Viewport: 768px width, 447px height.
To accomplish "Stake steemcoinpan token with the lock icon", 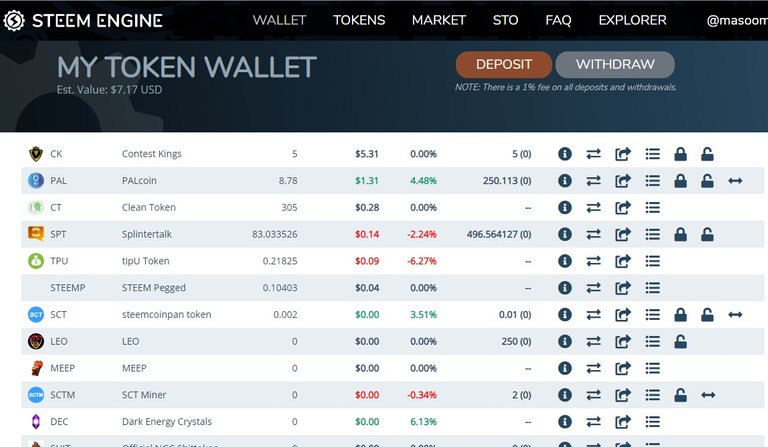I will (x=680, y=315).
